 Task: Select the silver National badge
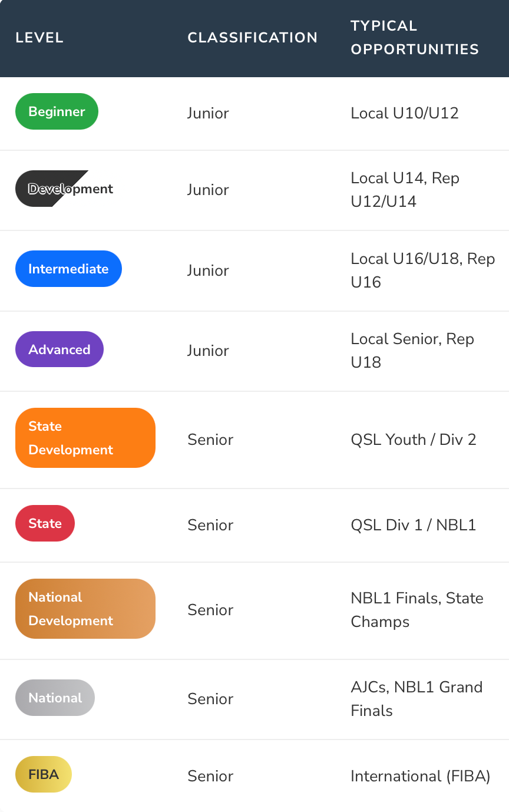tap(55, 698)
